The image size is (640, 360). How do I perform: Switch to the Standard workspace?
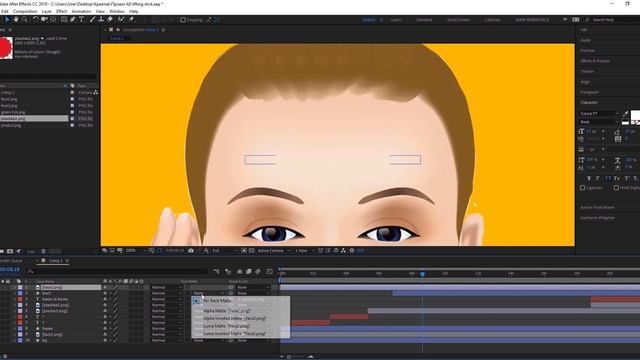pyautogui.click(x=424, y=20)
